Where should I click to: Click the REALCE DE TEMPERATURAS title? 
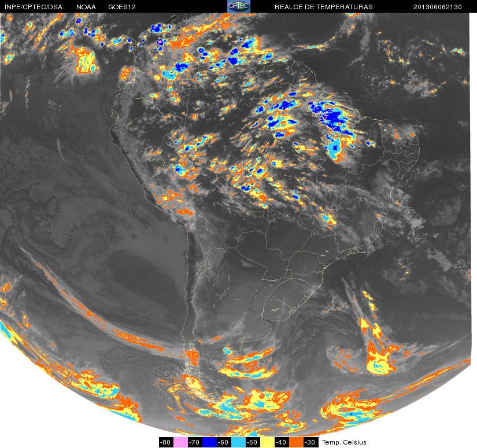pyautogui.click(x=324, y=7)
